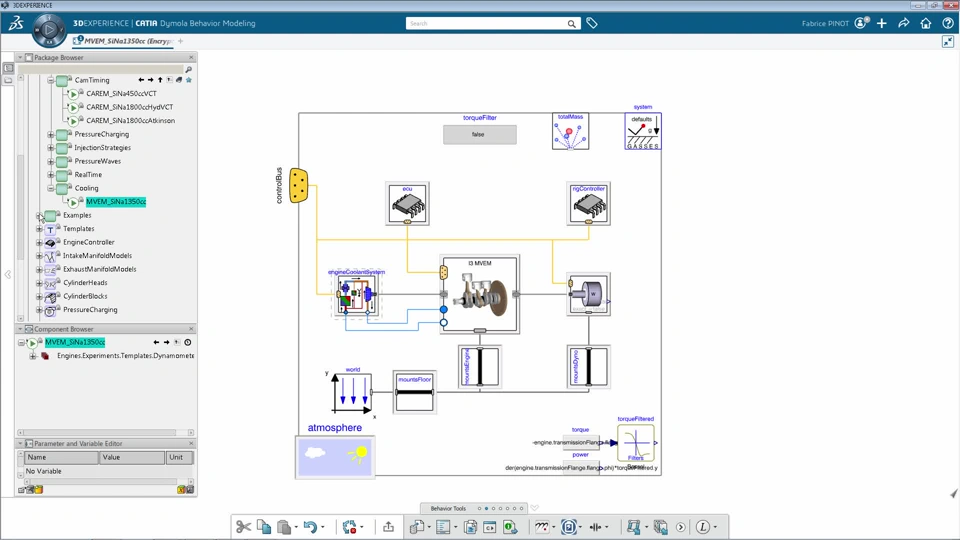The width and height of the screenshot is (960, 540).
Task: Select the first Behavior Tools page dot
Action: coord(479,508)
